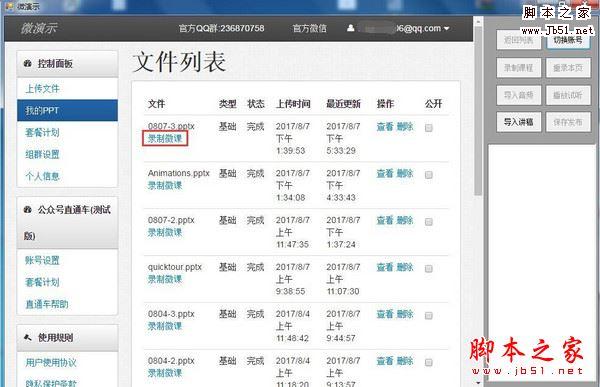Click 查看 for quicktour.pptx
Image resolution: width=600 pixels, height=387 pixels.
(x=385, y=268)
